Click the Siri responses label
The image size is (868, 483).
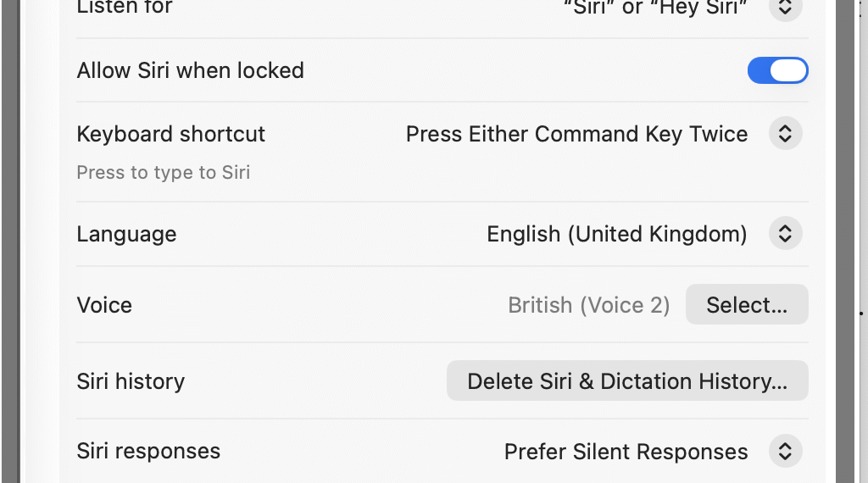click(x=148, y=451)
